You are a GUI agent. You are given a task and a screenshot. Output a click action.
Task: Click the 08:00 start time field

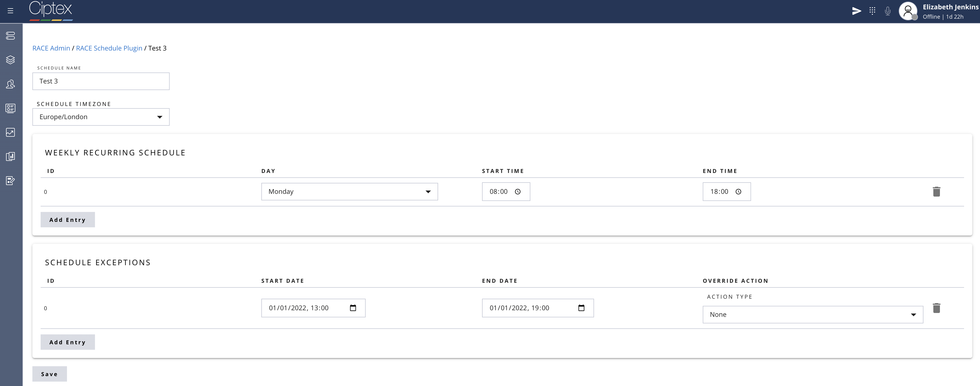506,192
